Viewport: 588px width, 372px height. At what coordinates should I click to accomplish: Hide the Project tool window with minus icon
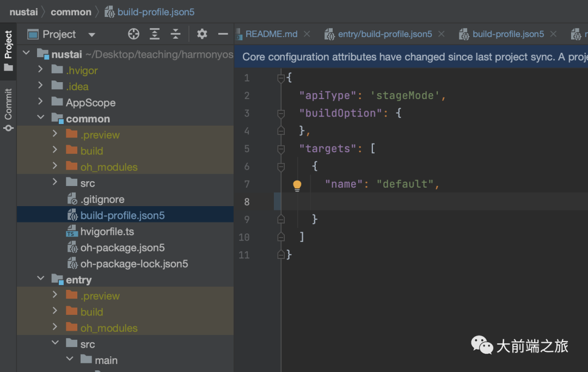[x=223, y=34]
